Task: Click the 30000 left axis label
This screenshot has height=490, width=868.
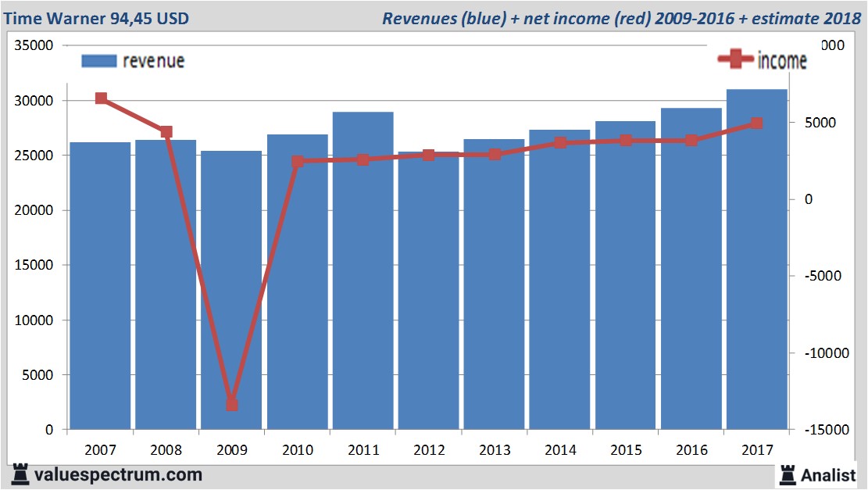Action: click(34, 101)
